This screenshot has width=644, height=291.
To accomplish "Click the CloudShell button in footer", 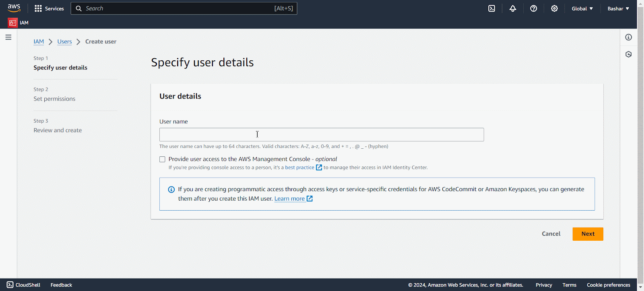I will tap(24, 285).
